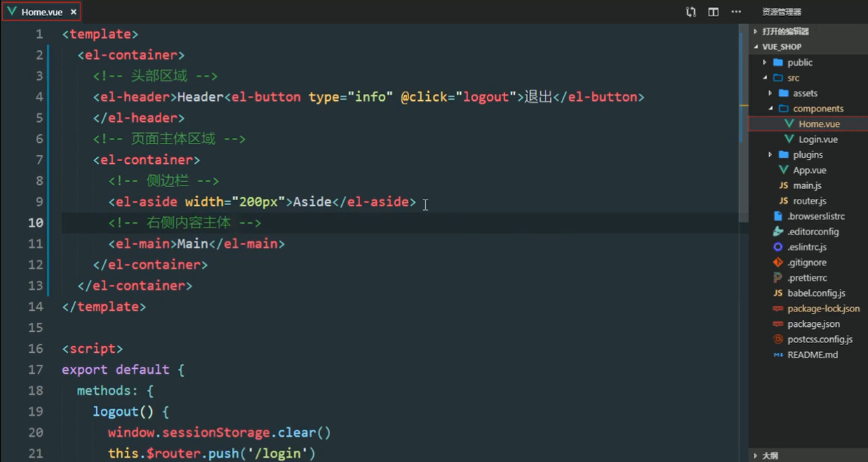Click the <script> tag on line 16
This screenshot has height=462, width=868.
[x=92, y=349]
